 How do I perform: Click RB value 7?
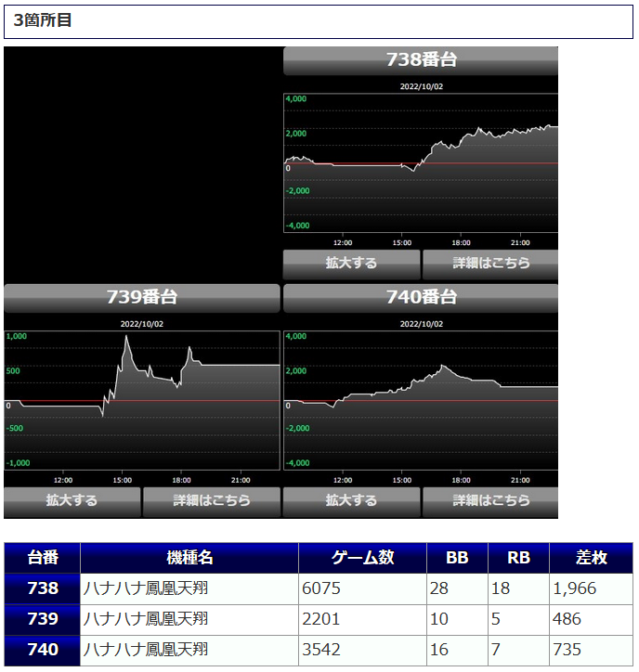496,650
